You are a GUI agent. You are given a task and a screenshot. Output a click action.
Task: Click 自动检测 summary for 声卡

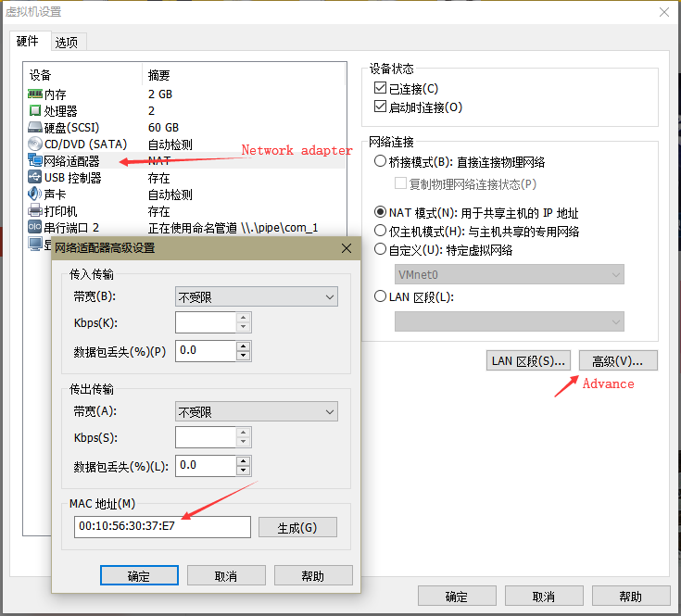coord(170,195)
